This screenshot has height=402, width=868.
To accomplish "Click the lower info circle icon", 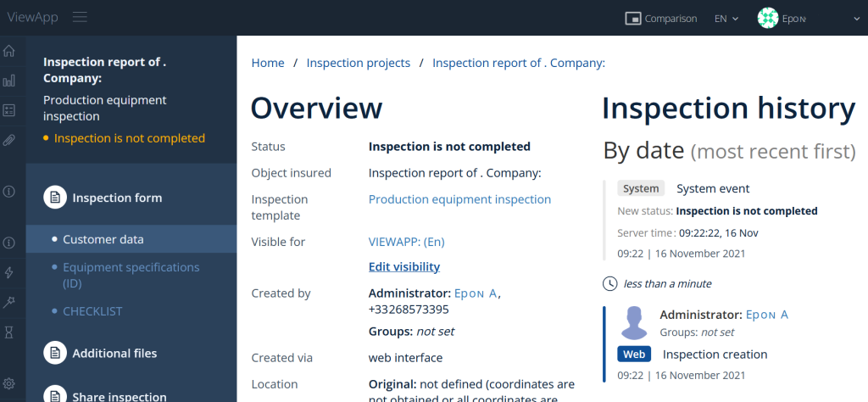I will coord(8,243).
